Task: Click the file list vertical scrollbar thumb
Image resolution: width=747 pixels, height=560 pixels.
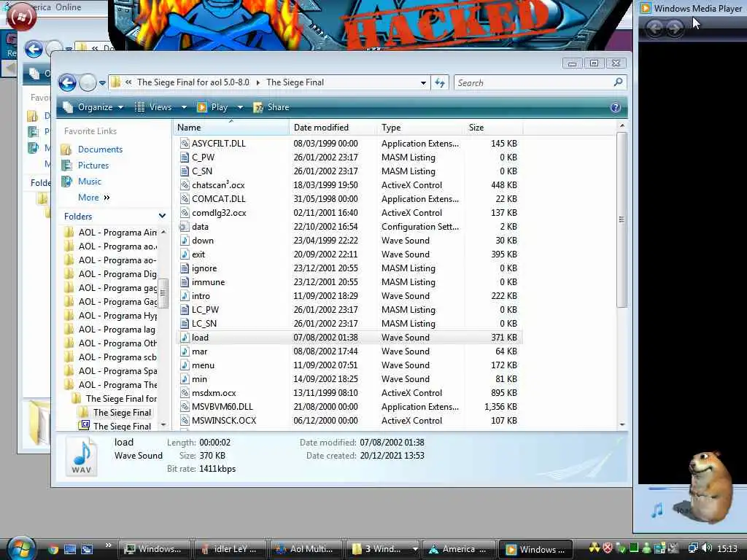Action: pyautogui.click(x=622, y=219)
